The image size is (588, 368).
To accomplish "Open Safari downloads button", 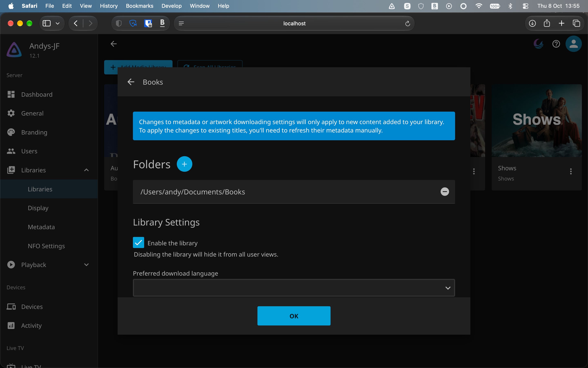I will pos(532,24).
